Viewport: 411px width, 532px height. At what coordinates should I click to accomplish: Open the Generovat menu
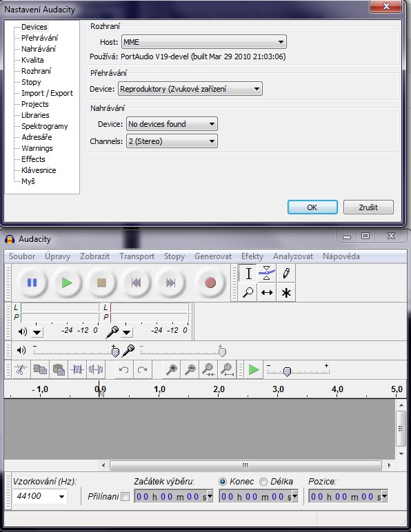click(x=213, y=256)
